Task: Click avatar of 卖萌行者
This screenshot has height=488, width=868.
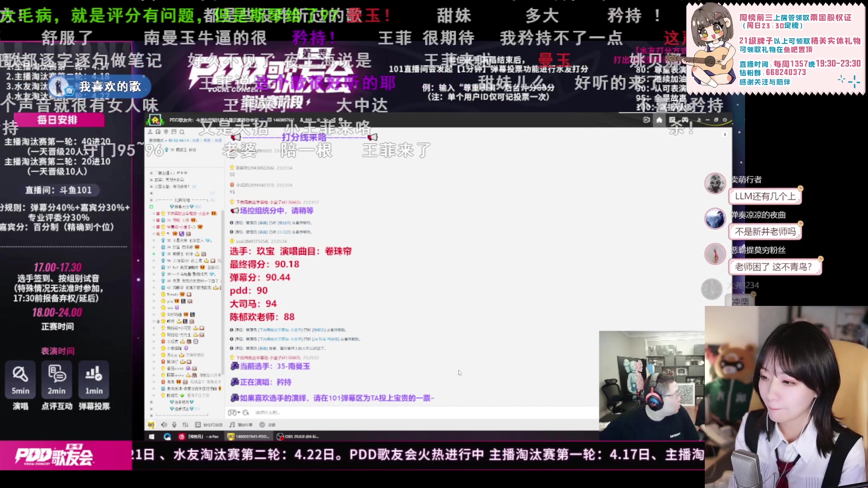Action: [x=715, y=183]
